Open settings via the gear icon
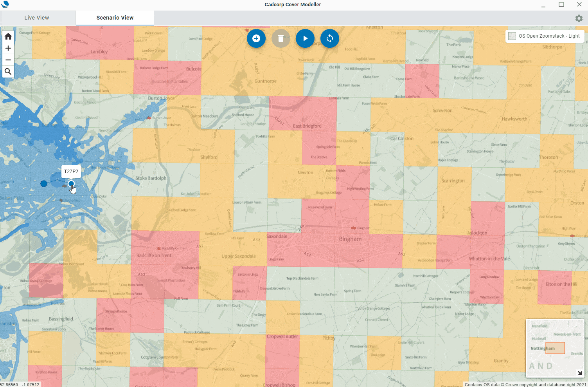Screen dimensions: 588x387 pos(579,18)
